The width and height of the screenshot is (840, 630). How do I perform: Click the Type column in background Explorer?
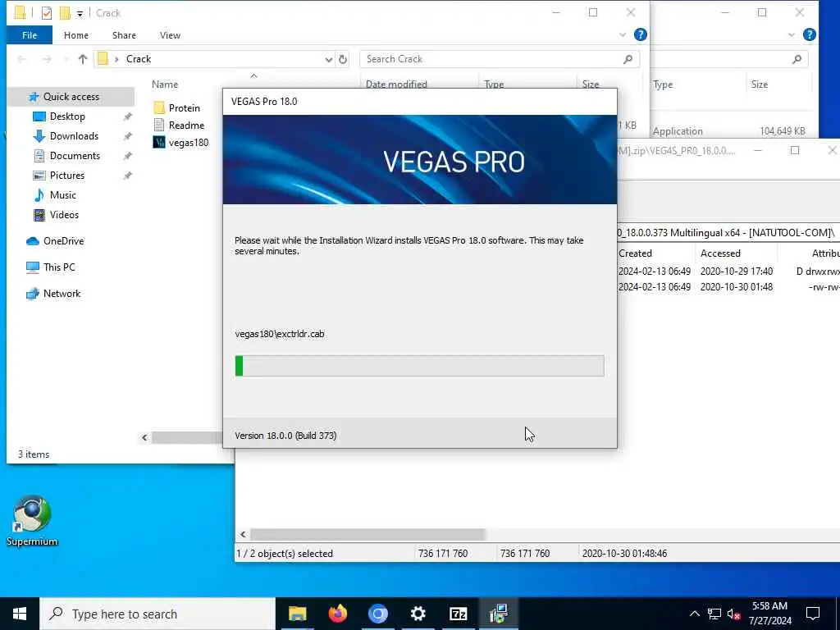[x=663, y=84]
